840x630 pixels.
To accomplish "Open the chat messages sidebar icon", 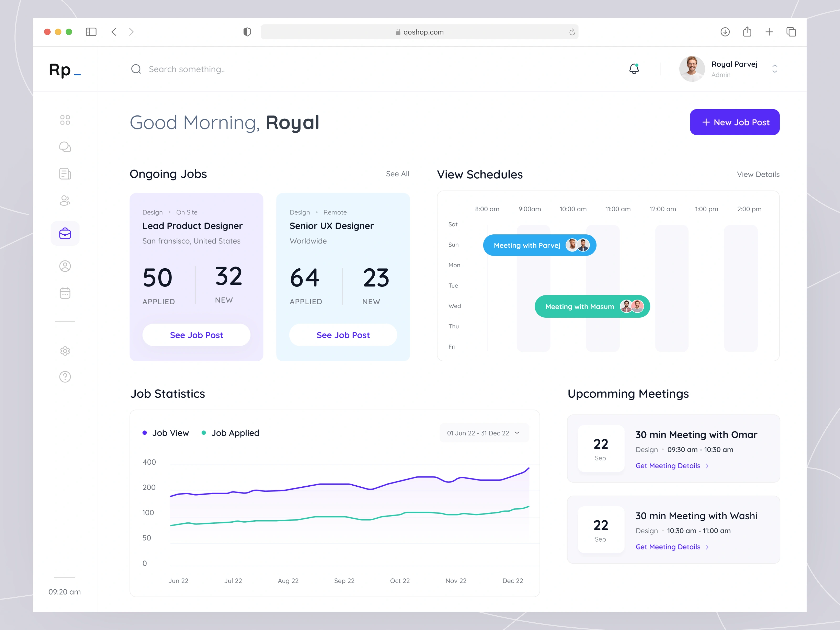I will [65, 147].
